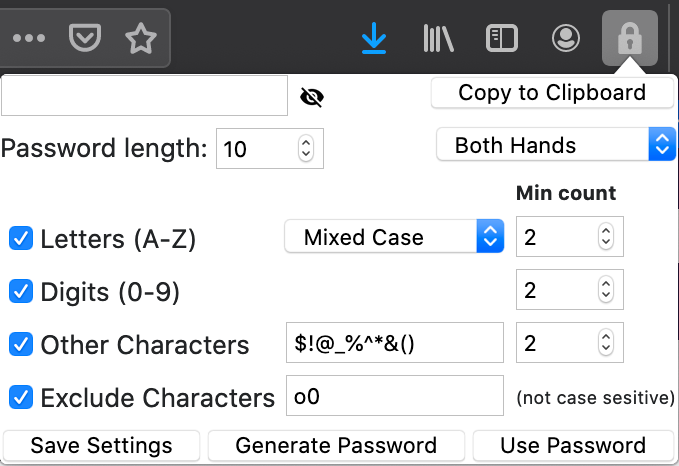Open the page actions three-dots menu
Screen dimensions: 679x466
[29, 39]
